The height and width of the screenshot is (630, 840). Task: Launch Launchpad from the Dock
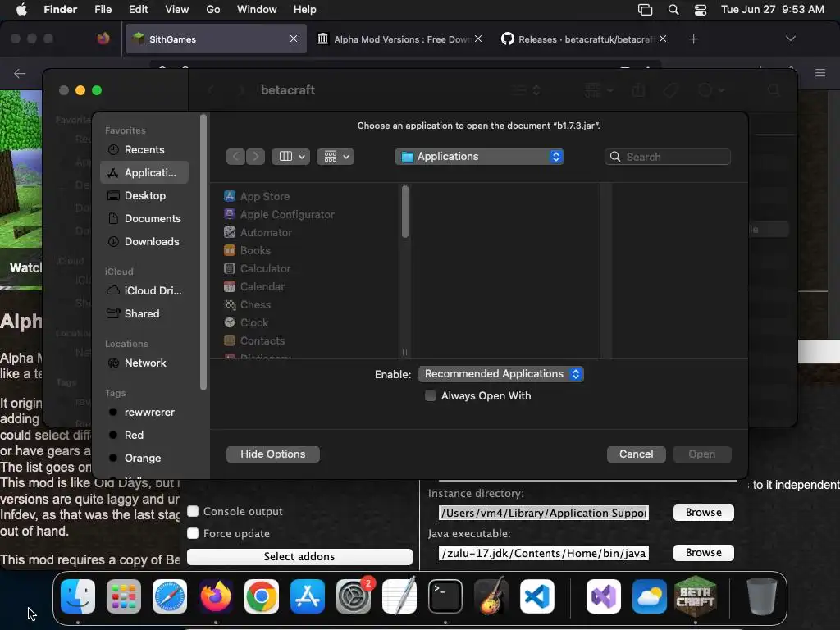click(124, 596)
